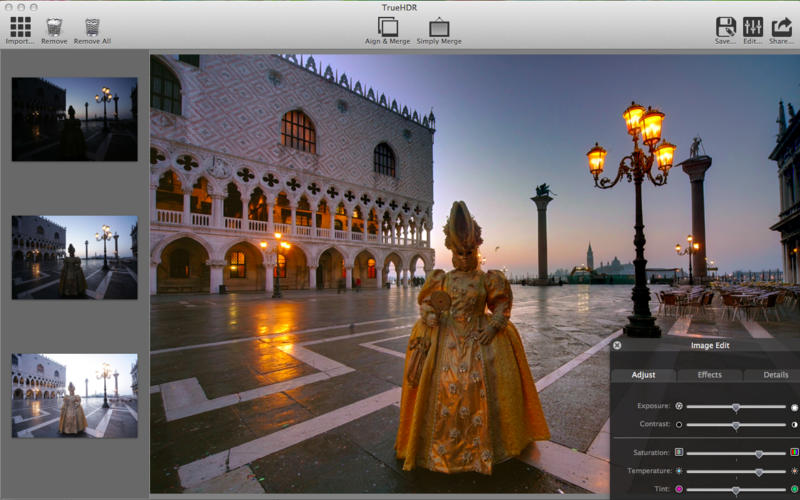
Task: Click the Remove All icon
Action: click(92, 27)
